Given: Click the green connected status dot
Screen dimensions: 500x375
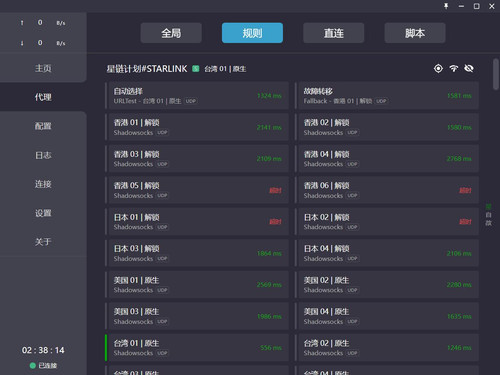Looking at the screenshot, I should click(33, 366).
